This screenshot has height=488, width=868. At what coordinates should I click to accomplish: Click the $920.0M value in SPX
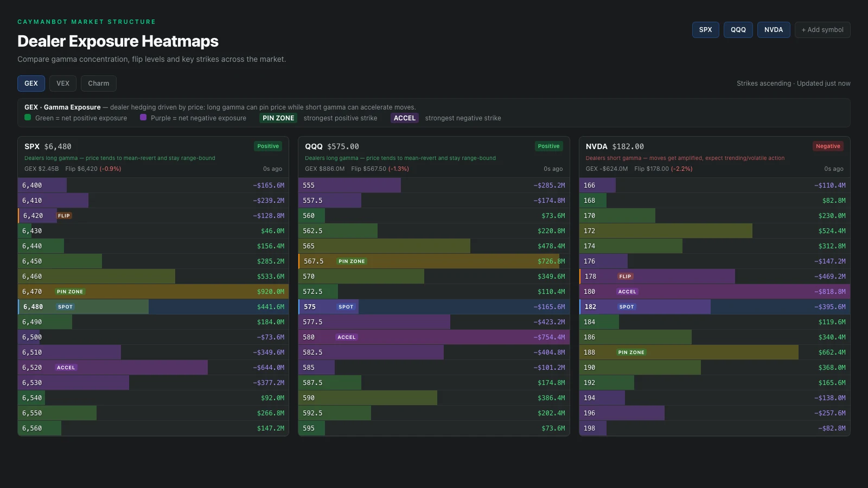point(271,292)
